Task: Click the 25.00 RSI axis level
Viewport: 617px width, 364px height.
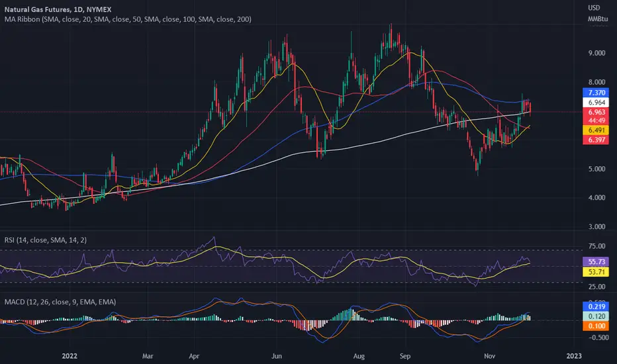Action: (596, 287)
